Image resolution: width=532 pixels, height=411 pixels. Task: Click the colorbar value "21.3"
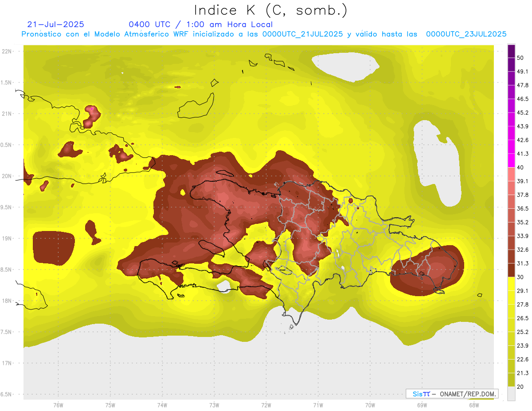pyautogui.click(x=523, y=373)
